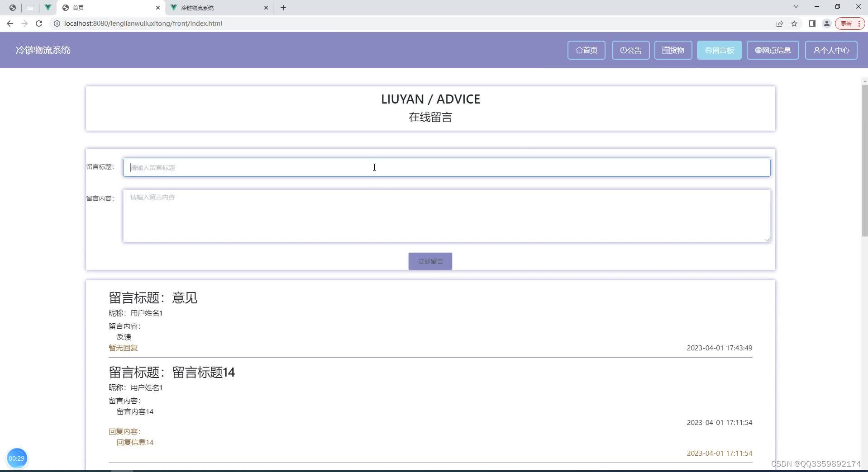Click 留言内容14 message text
This screenshot has height=472, width=868.
[135, 411]
